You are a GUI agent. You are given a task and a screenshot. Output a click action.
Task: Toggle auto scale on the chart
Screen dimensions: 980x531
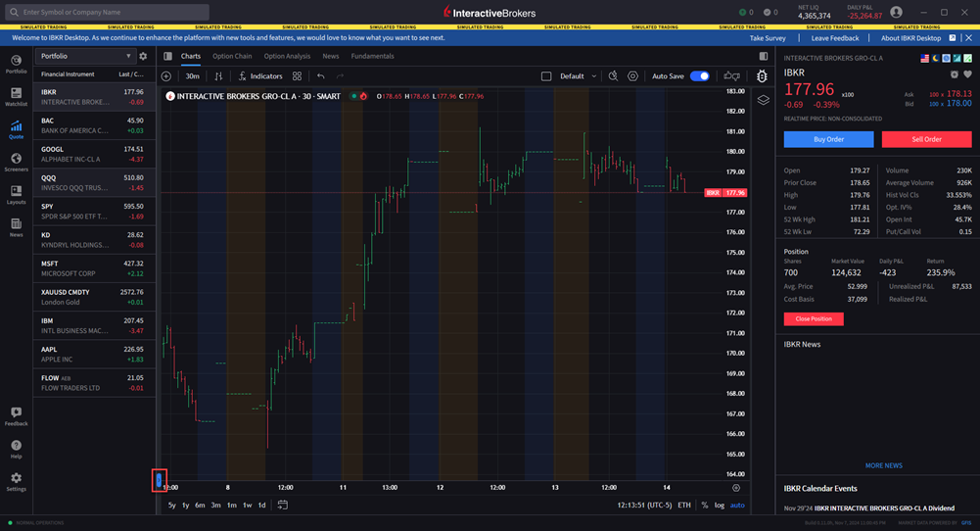point(737,505)
